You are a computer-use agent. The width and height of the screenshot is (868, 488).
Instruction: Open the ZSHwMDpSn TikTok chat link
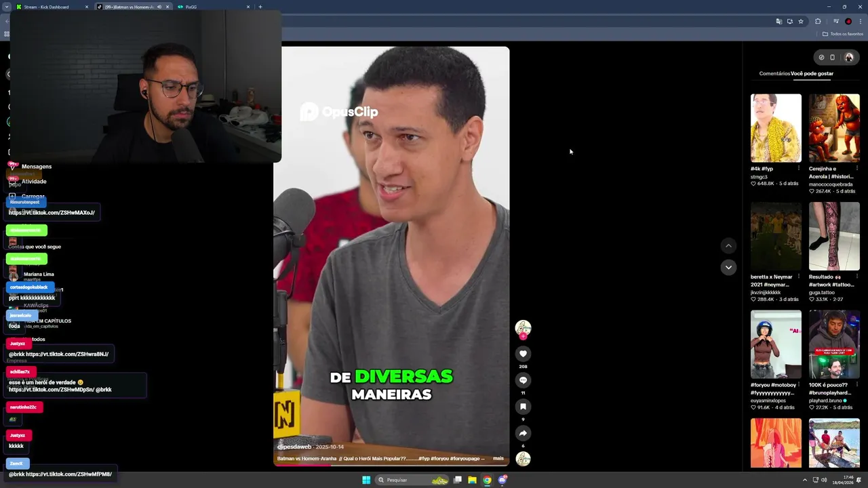pyautogui.click(x=51, y=390)
